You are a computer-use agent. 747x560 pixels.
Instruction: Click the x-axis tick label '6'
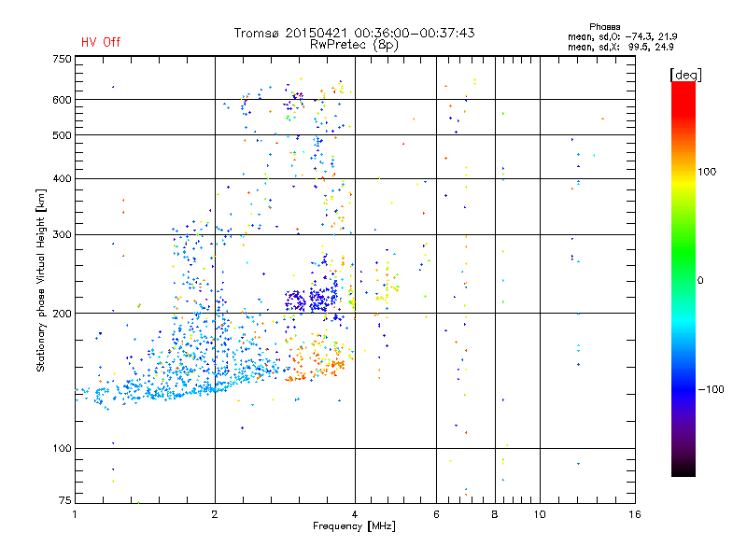point(436,514)
